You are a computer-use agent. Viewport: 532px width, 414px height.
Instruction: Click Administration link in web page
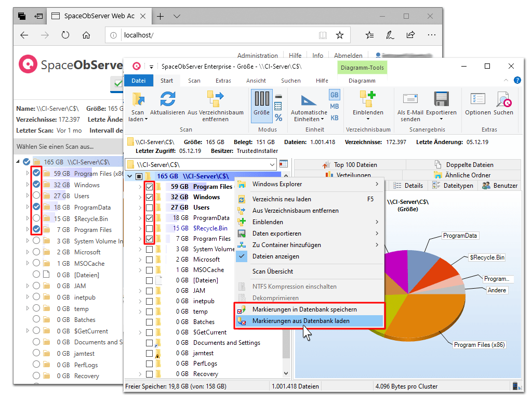[x=258, y=55]
